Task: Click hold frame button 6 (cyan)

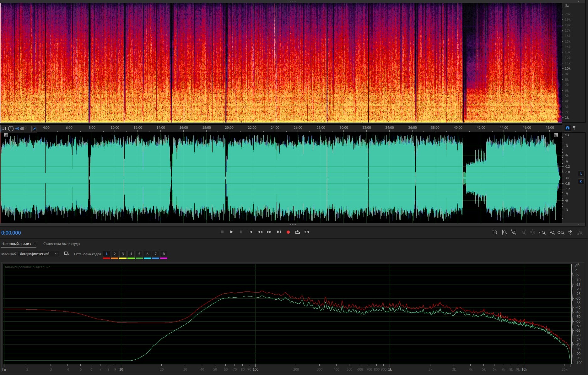Action: pos(147,254)
